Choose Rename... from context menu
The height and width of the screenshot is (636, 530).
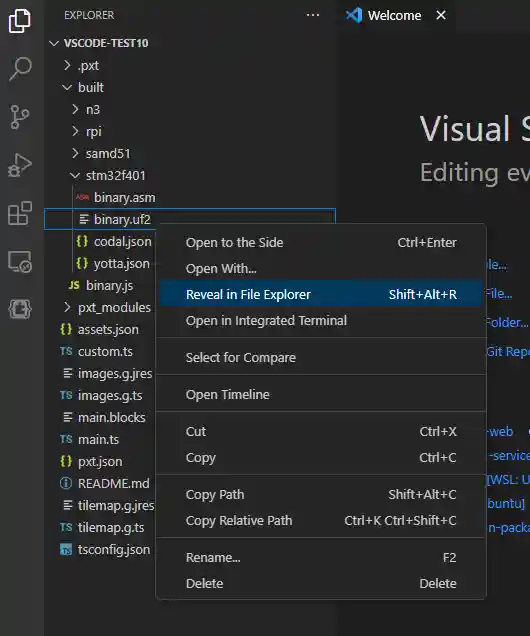pyautogui.click(x=321, y=558)
